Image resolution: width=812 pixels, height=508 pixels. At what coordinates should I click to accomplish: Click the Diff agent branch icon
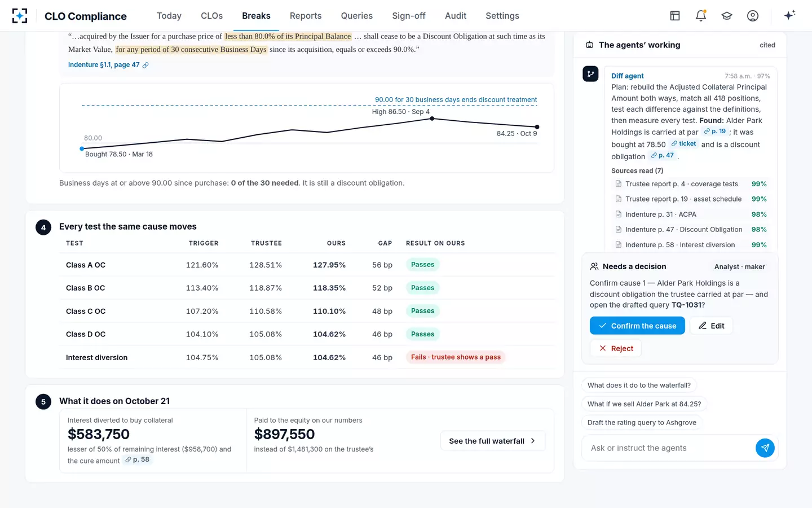(x=590, y=74)
